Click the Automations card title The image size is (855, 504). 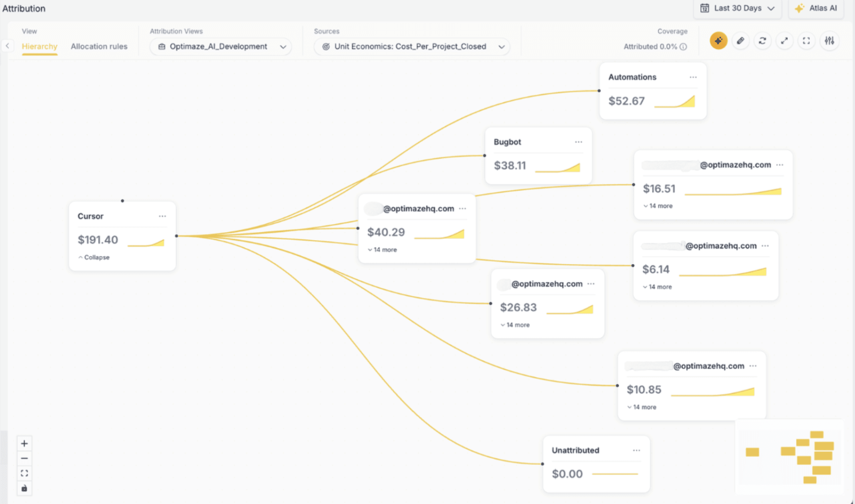pyautogui.click(x=632, y=77)
